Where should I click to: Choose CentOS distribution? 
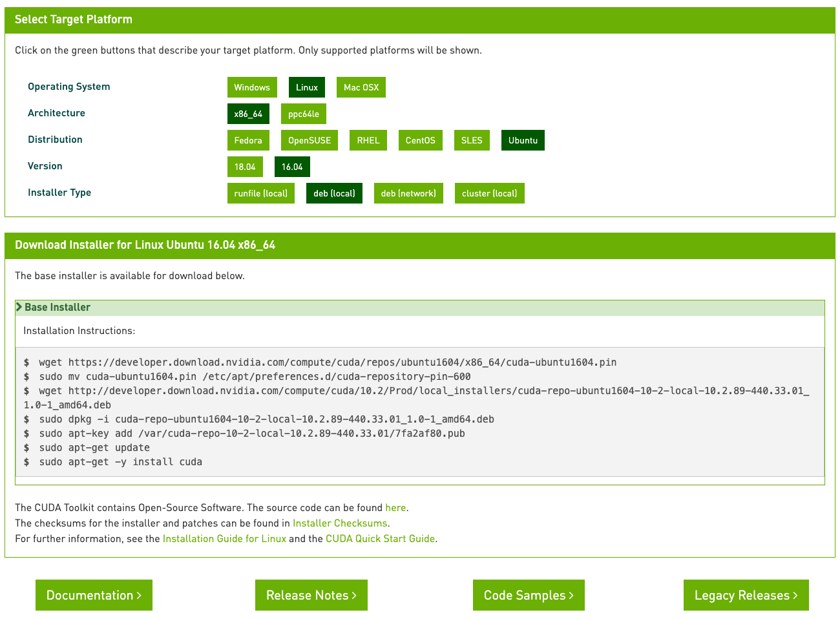click(x=421, y=140)
